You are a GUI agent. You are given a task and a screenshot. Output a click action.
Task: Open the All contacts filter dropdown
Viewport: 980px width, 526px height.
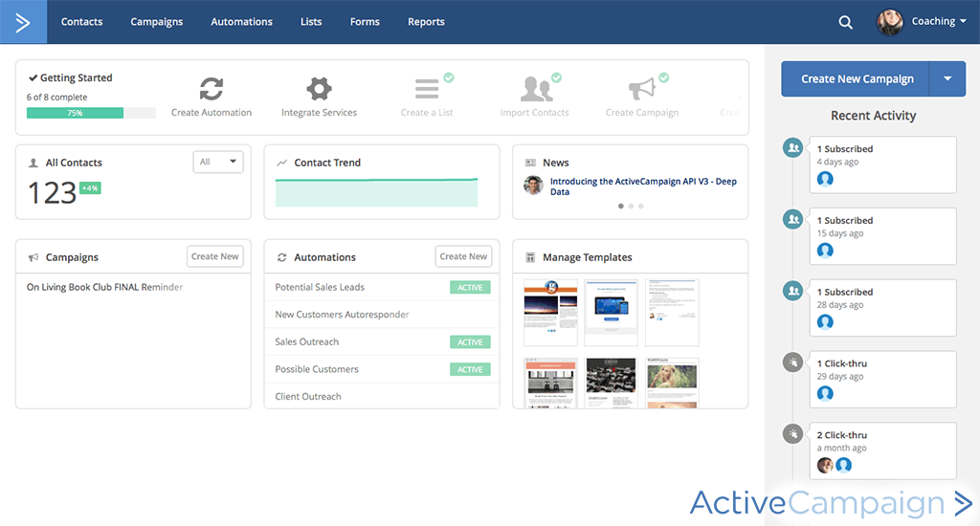(x=218, y=163)
